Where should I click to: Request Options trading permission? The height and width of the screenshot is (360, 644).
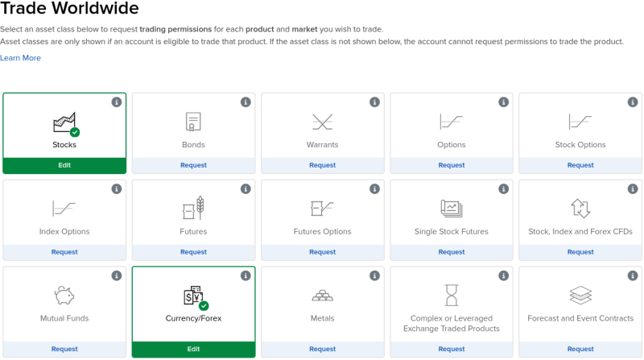point(451,165)
